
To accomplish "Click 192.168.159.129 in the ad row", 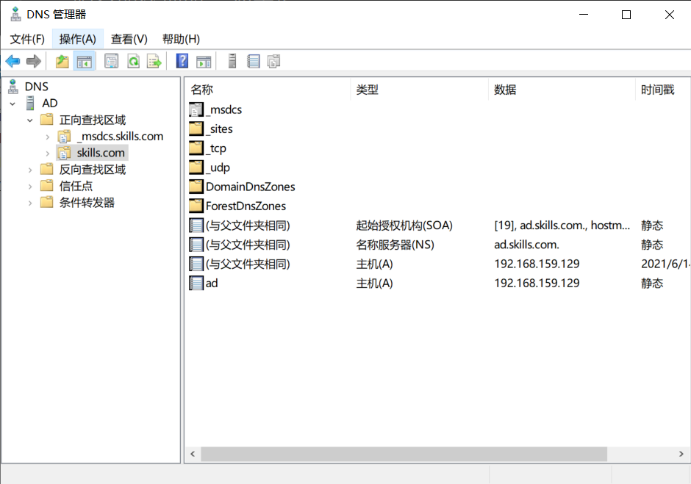I will pos(537,283).
